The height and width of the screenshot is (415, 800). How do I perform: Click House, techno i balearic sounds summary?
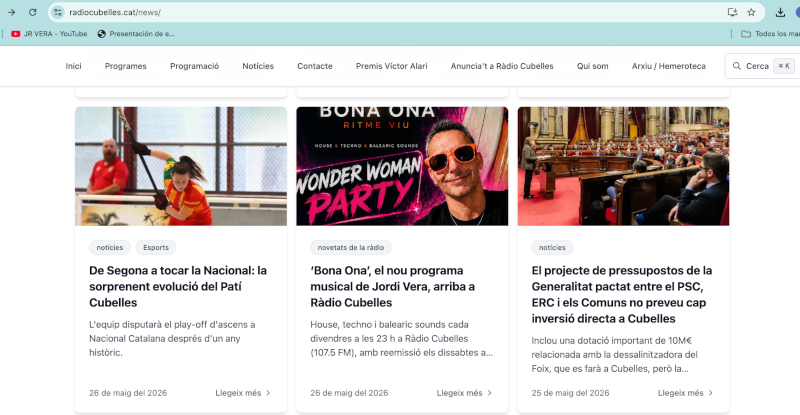402,338
